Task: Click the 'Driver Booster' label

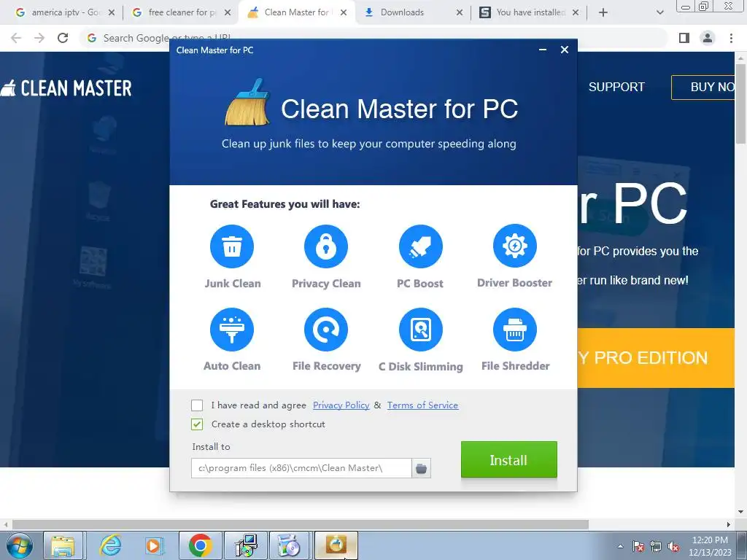Action: [515, 283]
